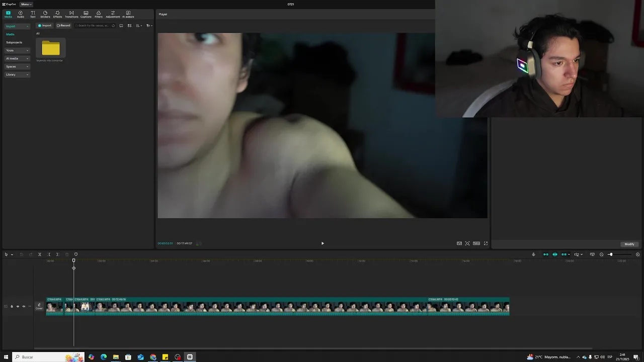Image resolution: width=644 pixels, height=362 pixels.
Task: Enter fullscreen preview mode
Action: click(x=486, y=243)
